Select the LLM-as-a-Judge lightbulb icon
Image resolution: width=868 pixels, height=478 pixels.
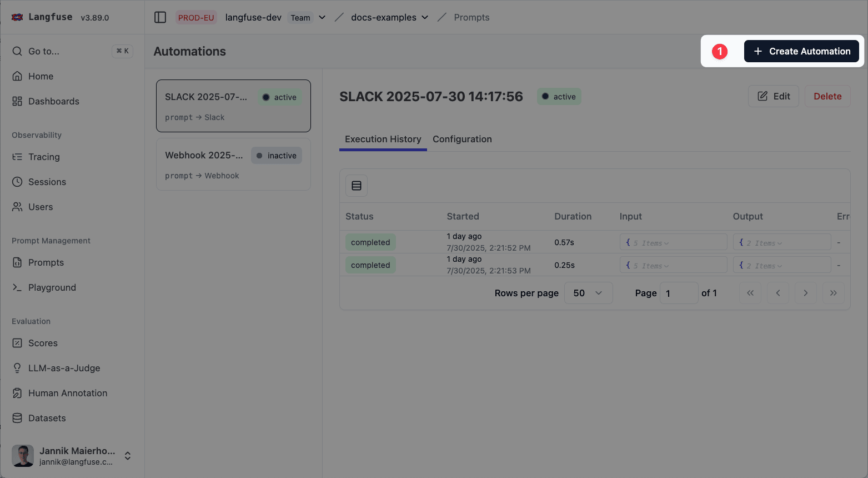click(x=17, y=368)
